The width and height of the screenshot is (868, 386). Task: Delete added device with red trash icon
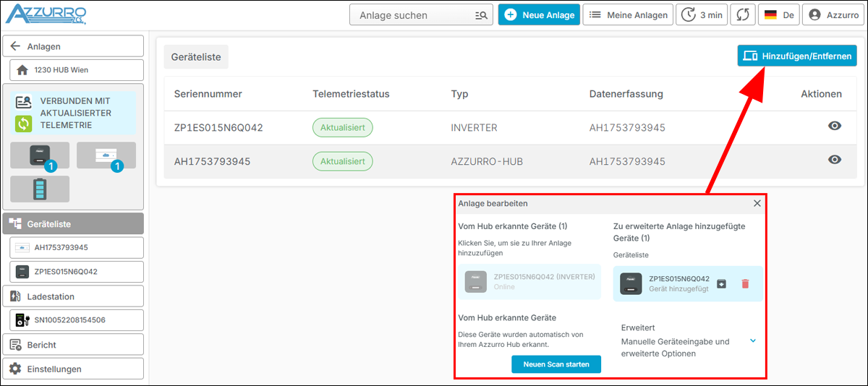745,283
